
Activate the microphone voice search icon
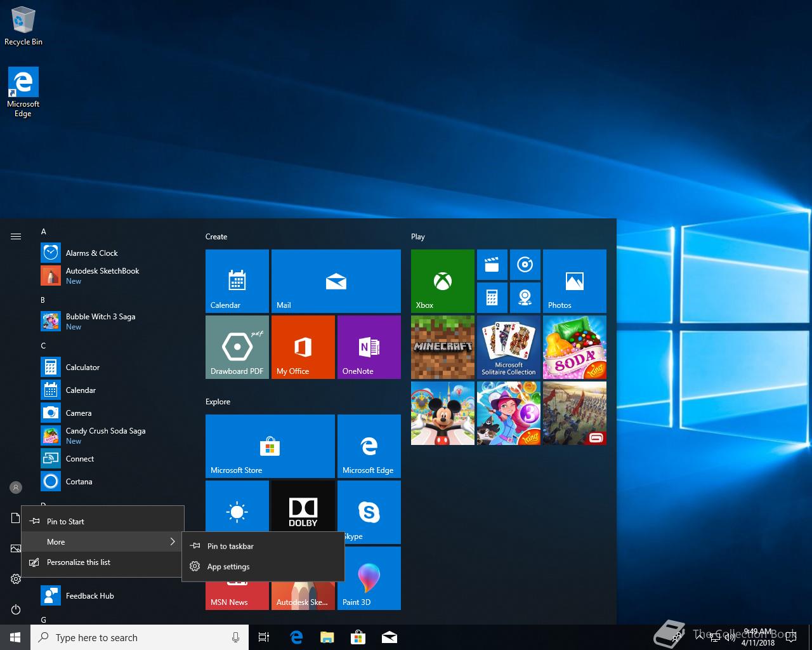[235, 637]
